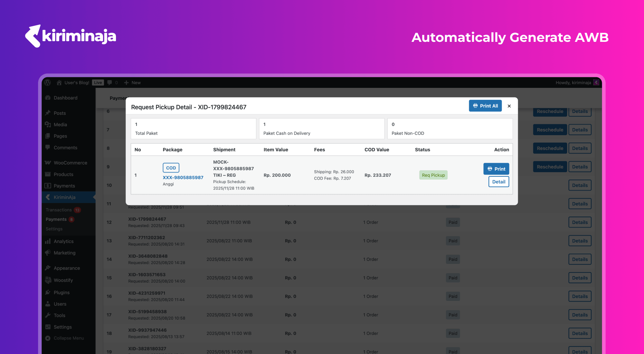
Task: Click the plus icon for New content
Action: [126, 83]
